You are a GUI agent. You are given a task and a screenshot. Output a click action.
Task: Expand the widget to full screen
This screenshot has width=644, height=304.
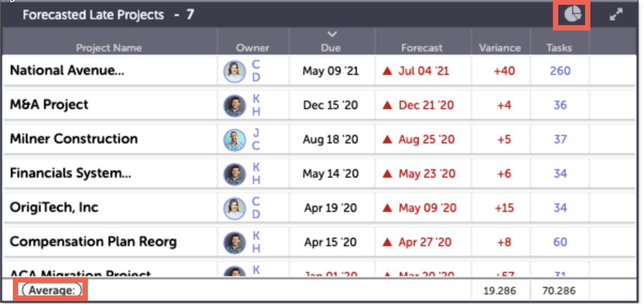pos(616,15)
